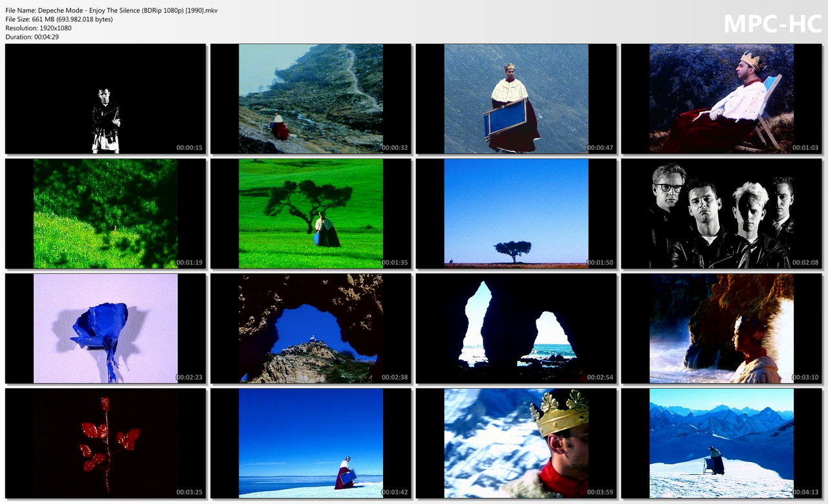Click the rock arch thumbnail at 00:02:38
Screen dimensions: 828x504
click(x=310, y=329)
